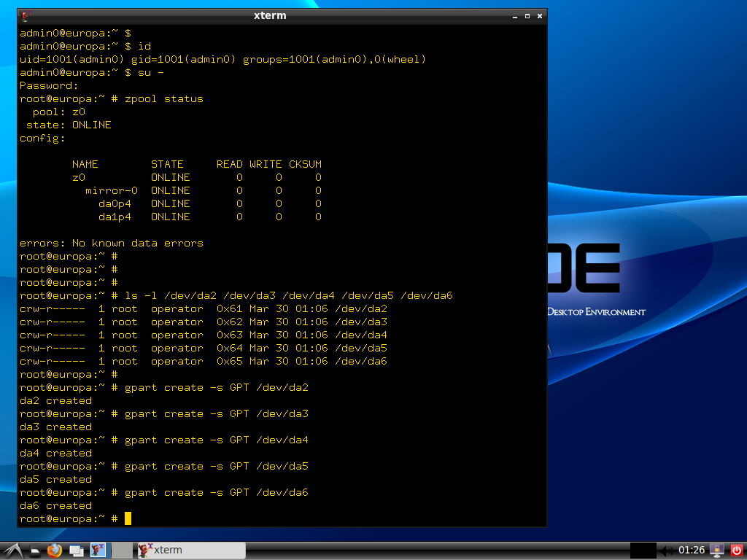Image resolution: width=747 pixels, height=560 pixels.
Task: Click the 01:26 panel clock
Action: coord(692,550)
